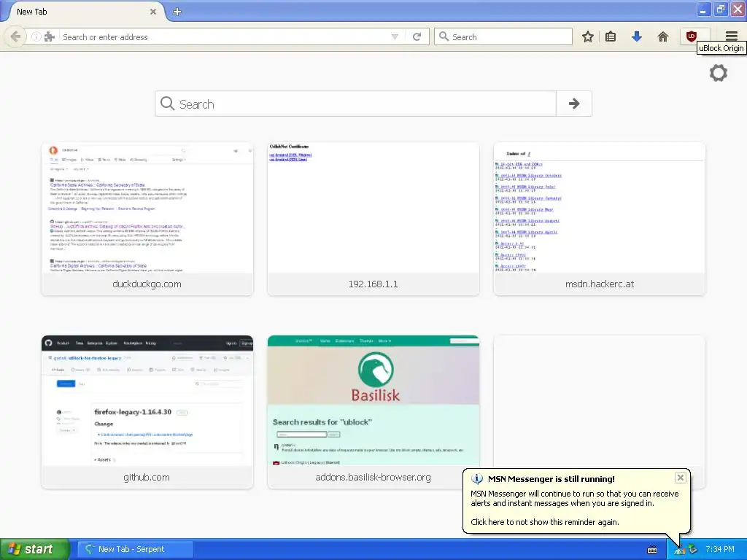Click the keyboard tray icon in taskbar
747x560 pixels.
pyautogui.click(x=652, y=550)
